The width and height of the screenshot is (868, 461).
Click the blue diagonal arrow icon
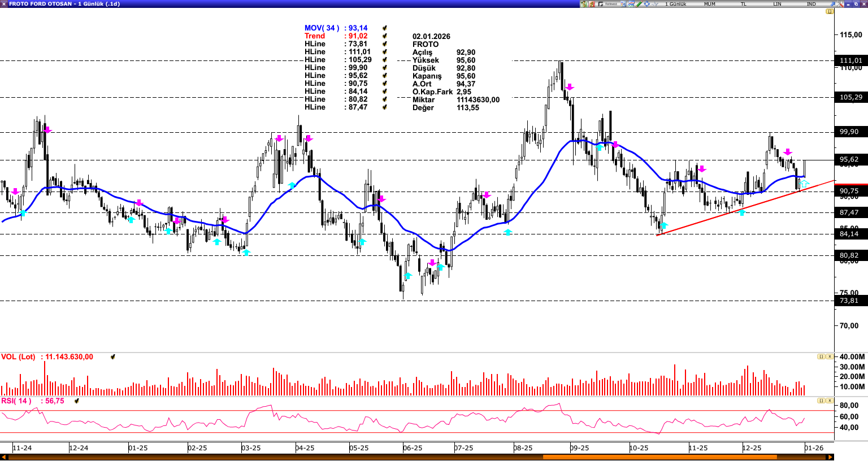pos(832,4)
